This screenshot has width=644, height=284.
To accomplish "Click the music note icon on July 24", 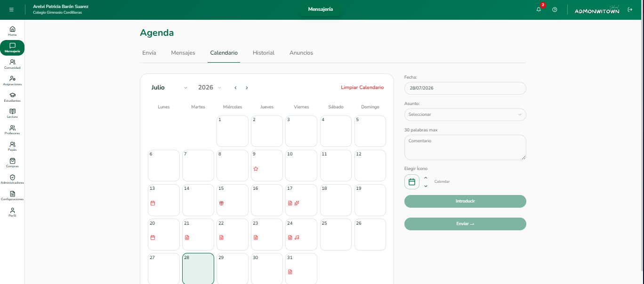I will pyautogui.click(x=297, y=237).
